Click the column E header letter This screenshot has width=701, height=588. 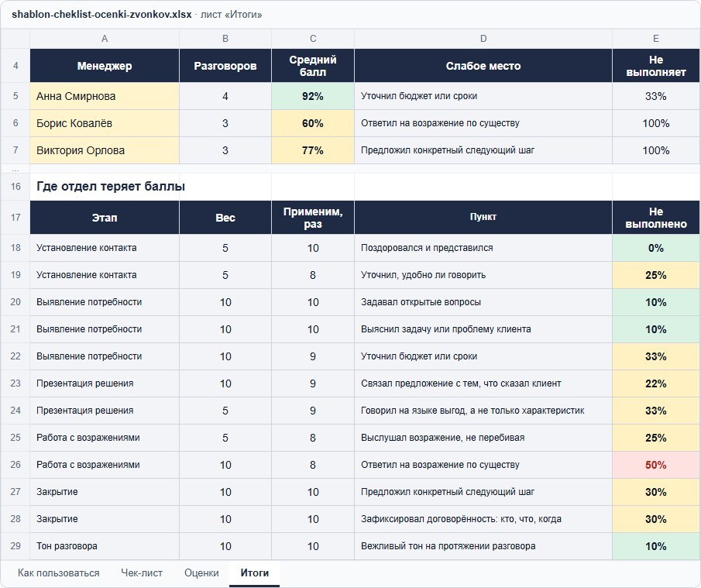pyautogui.click(x=656, y=39)
